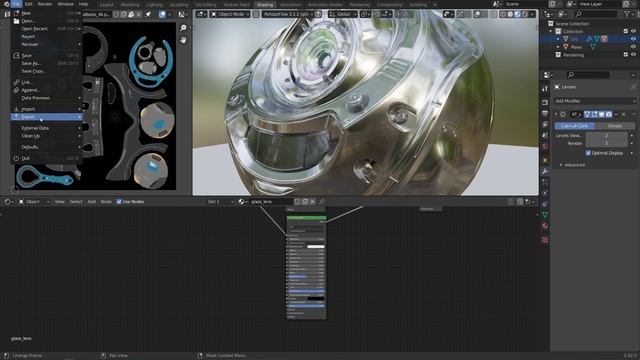Screen dimensions: 640x360
Task: Open the Edit menu
Action: tap(29, 4)
